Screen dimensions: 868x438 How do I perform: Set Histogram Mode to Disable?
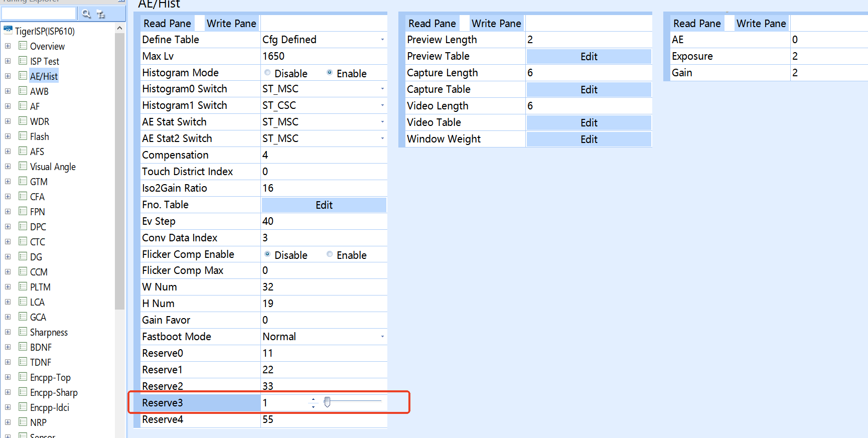click(267, 73)
